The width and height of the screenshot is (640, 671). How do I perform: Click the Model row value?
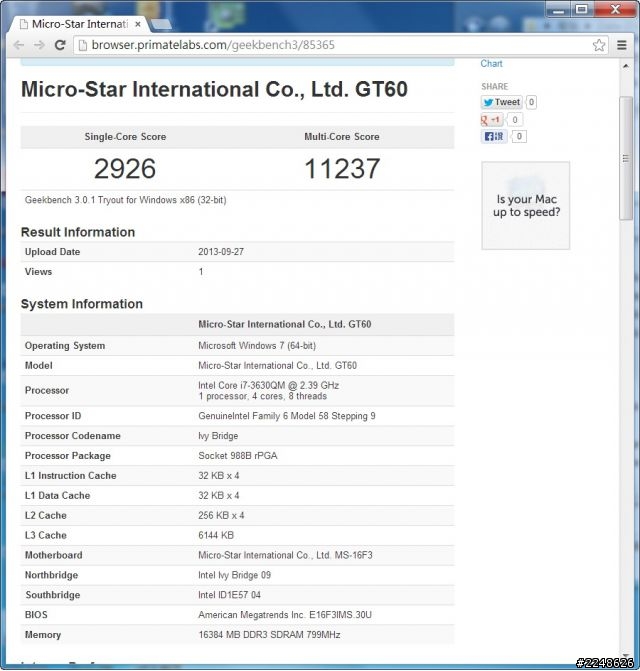point(277,365)
